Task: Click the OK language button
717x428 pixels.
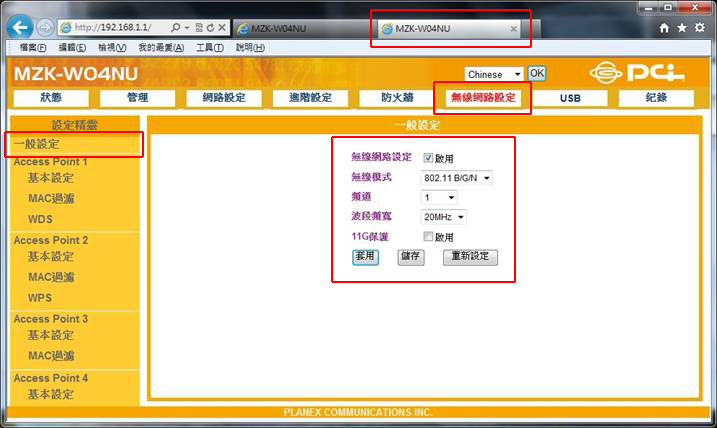Action: (x=537, y=74)
